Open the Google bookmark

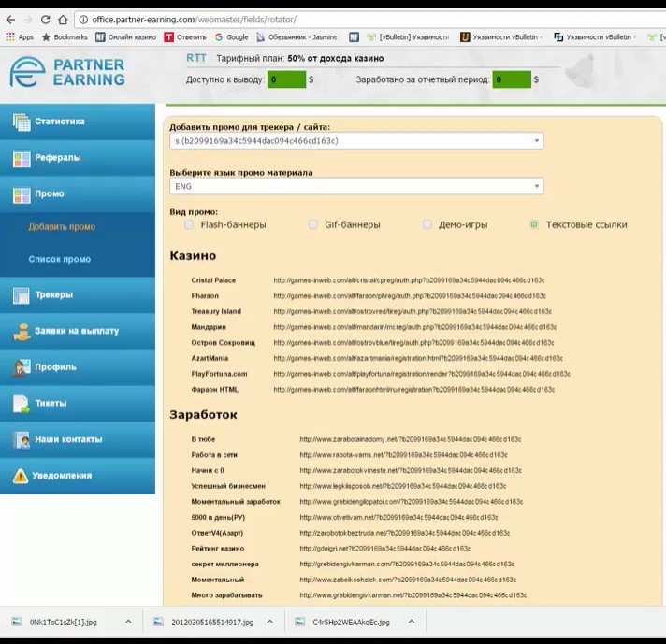click(x=231, y=37)
